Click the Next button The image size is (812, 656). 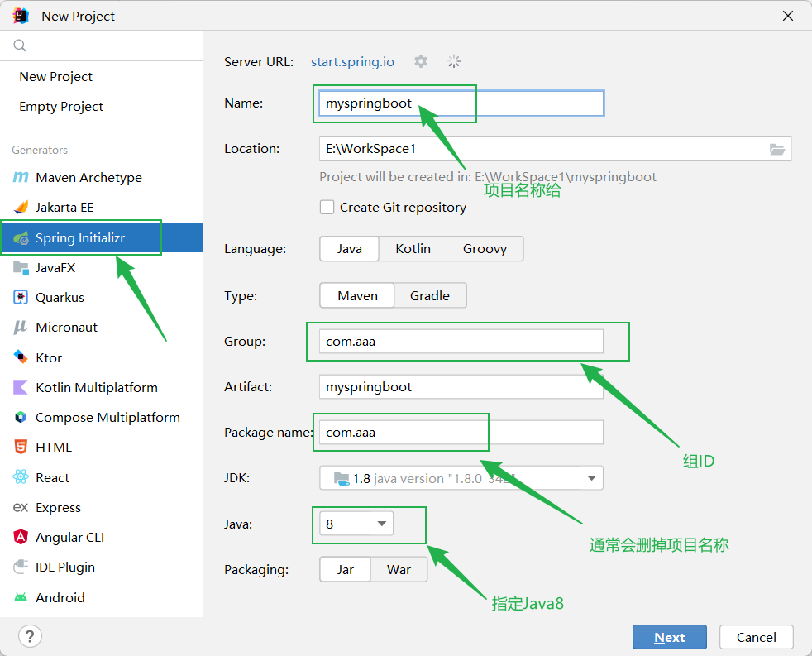click(x=669, y=637)
